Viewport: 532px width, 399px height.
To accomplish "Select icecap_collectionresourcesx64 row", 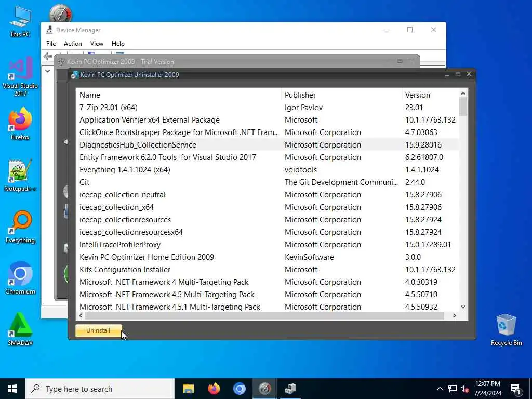I will click(268, 232).
